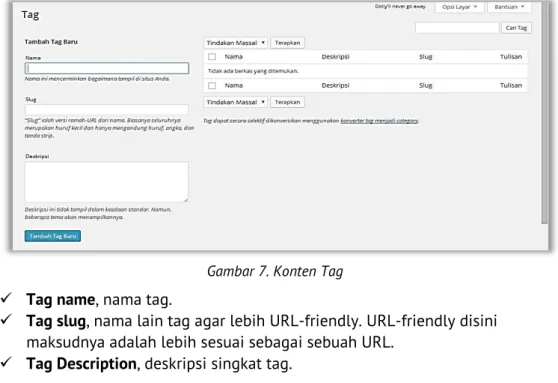The image size is (558, 383).
Task: Click the Tag page title
Action: (x=30, y=15)
